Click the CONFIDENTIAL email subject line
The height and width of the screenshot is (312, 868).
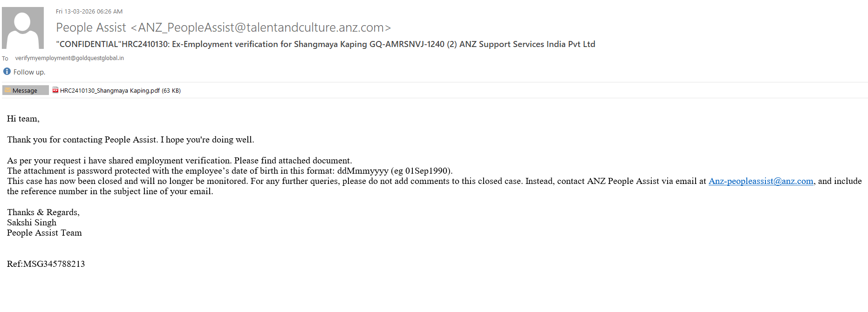[326, 44]
